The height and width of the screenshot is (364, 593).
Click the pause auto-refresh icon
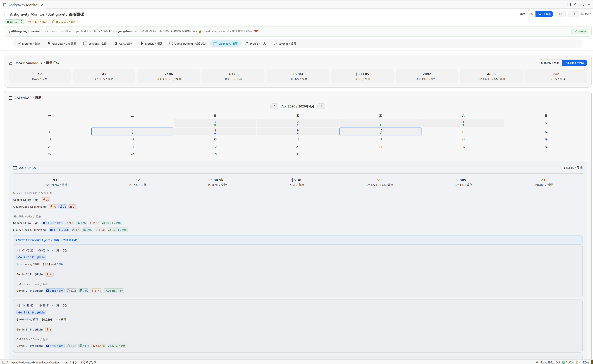[560, 14]
